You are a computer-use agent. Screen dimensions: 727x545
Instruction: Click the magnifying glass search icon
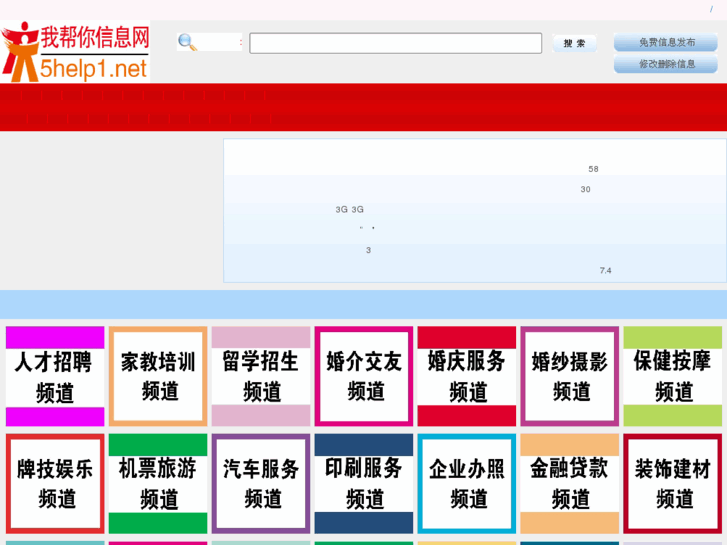[x=187, y=42]
